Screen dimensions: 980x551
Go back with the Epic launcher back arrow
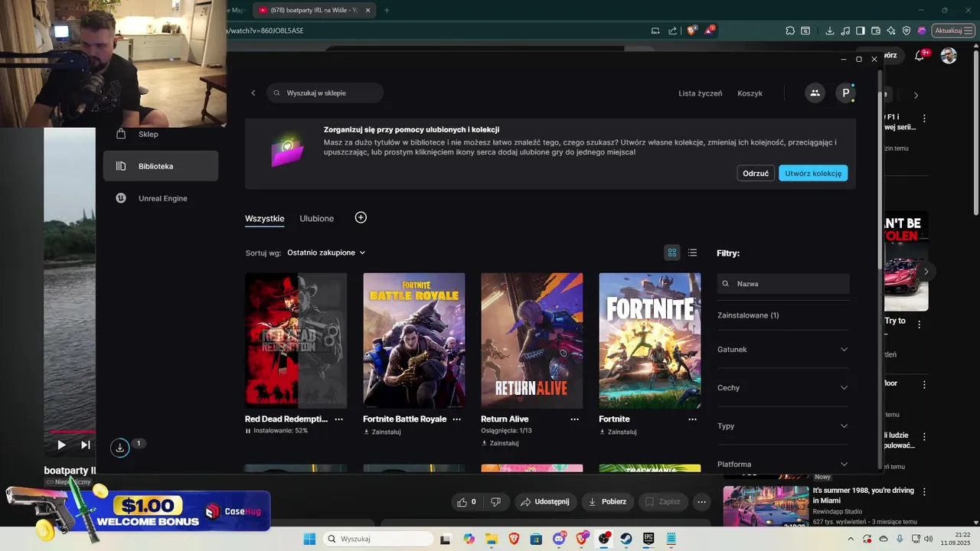253,93
